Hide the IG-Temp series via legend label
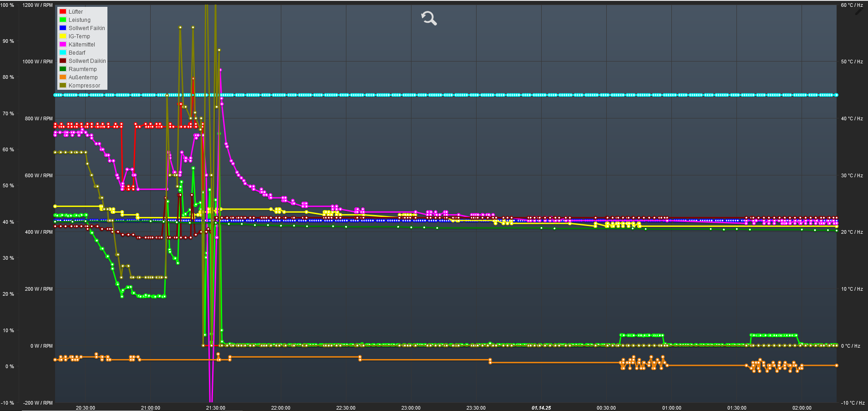This screenshot has width=868, height=411. click(x=79, y=36)
